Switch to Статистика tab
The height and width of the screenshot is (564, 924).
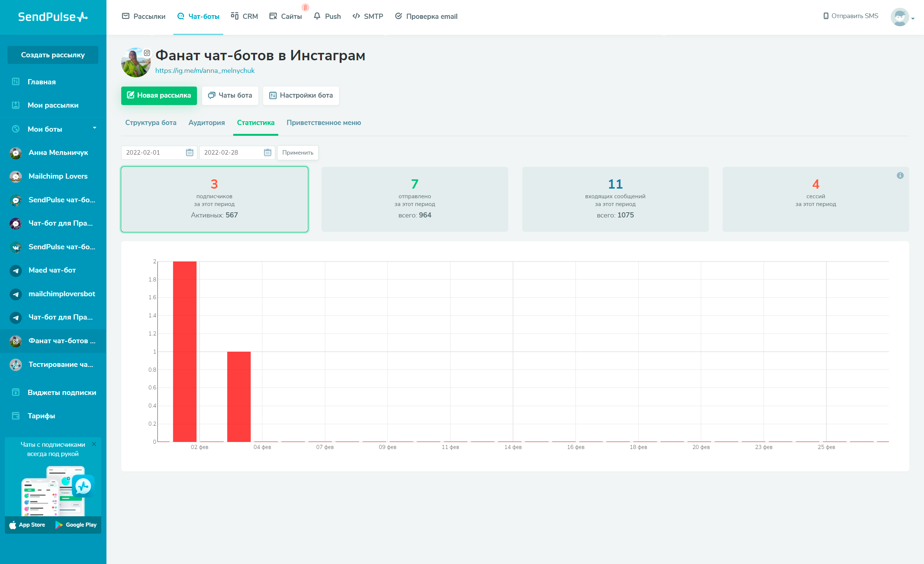(256, 123)
